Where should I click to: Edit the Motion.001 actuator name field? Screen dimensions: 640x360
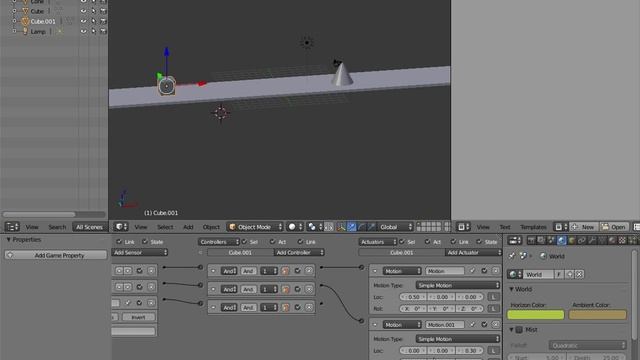[x=445, y=325]
